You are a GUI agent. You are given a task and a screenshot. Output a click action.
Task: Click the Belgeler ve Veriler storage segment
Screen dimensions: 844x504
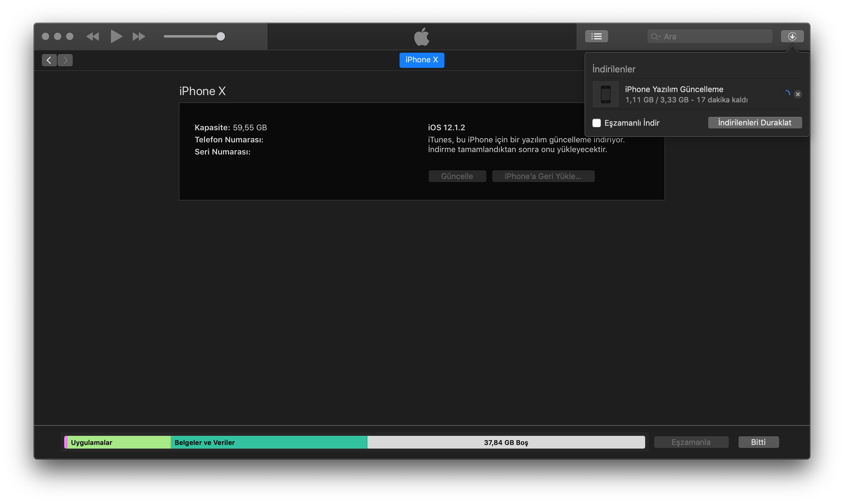[x=269, y=442]
